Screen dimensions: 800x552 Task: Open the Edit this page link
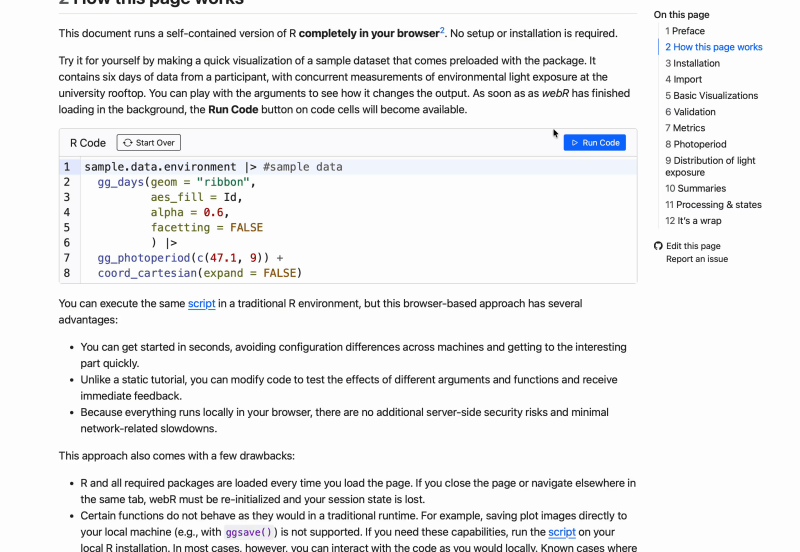(x=693, y=246)
